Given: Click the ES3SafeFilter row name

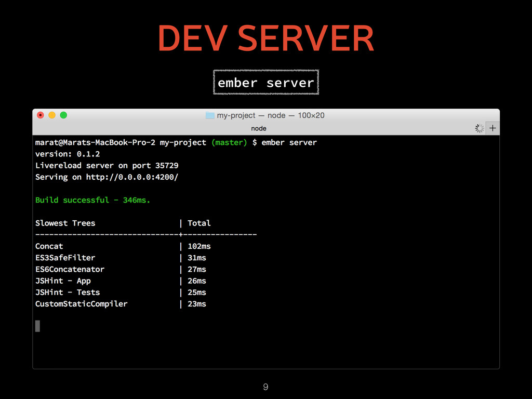Looking at the screenshot, I should [x=65, y=258].
